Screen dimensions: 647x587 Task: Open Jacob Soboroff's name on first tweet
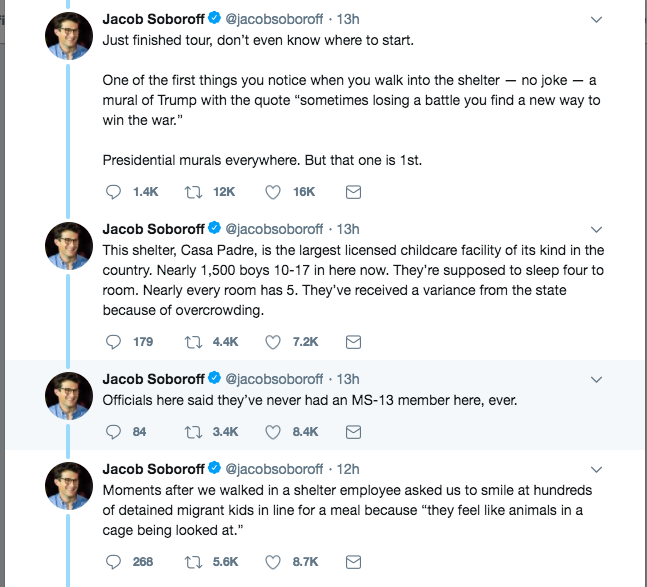coord(152,19)
